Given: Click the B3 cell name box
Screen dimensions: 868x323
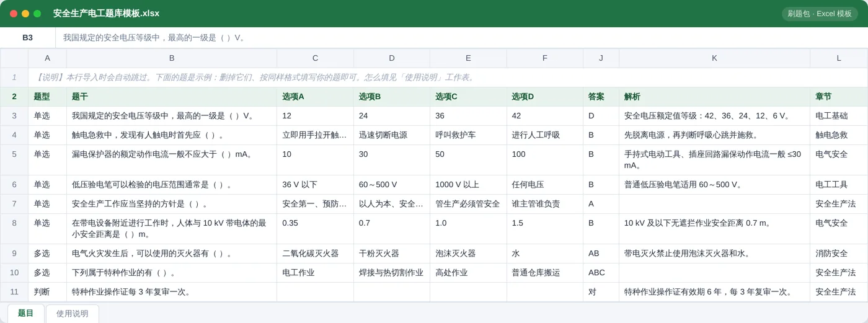Looking at the screenshot, I should (27, 38).
